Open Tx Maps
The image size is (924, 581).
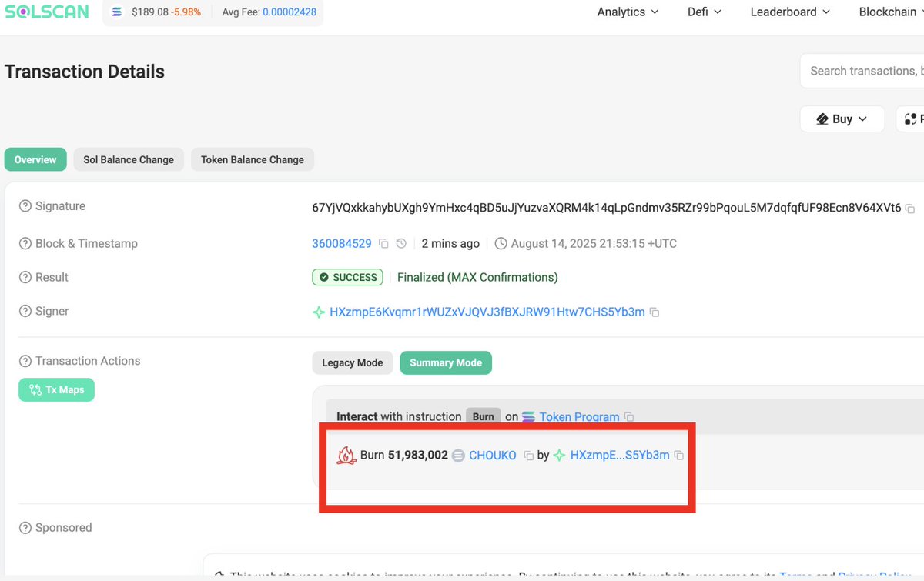click(x=56, y=389)
